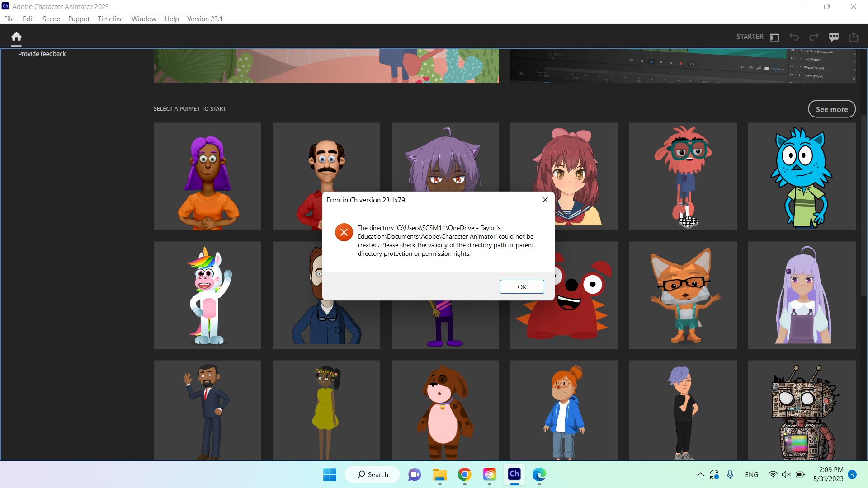The width and height of the screenshot is (868, 488).
Task: Open the Timeline menu
Action: (110, 19)
